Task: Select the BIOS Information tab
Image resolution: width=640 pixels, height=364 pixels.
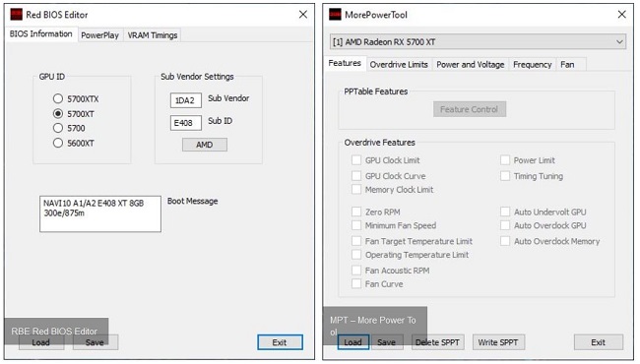Action: (40, 33)
